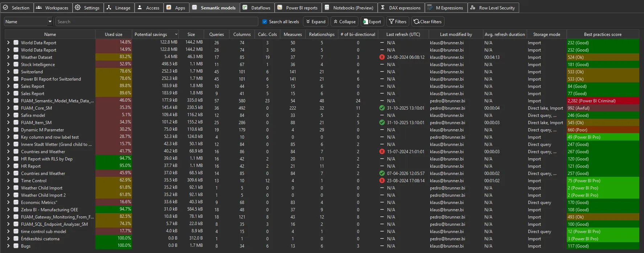Open the Row Level Security tab

(493, 8)
